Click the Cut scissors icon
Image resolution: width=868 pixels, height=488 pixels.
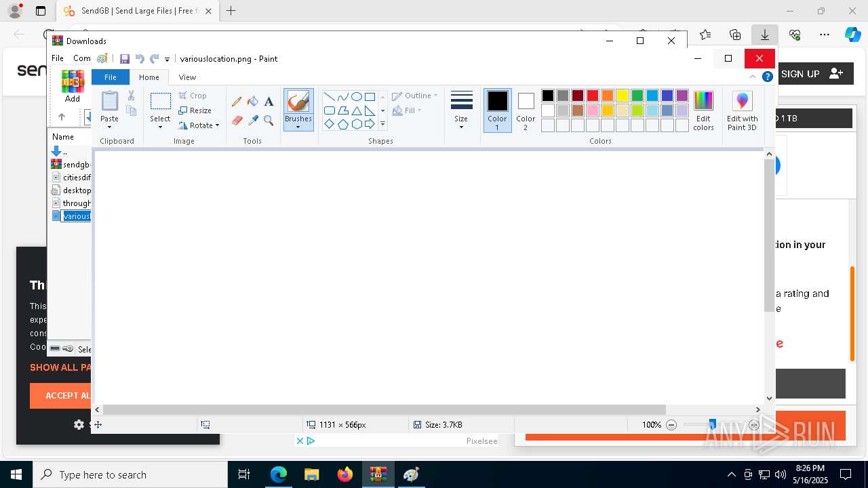[x=131, y=96]
